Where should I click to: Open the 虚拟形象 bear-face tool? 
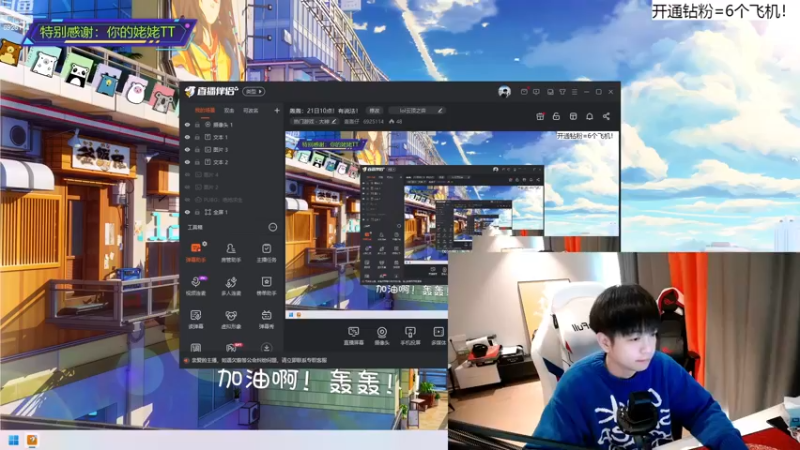tap(231, 319)
